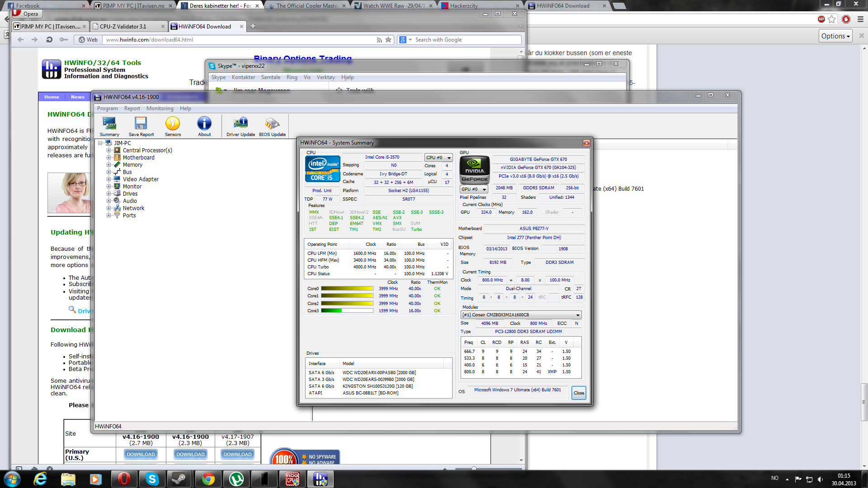Screen dimensions: 868x488
Task: Expand Central Processor(s) tree node
Action: pyautogui.click(x=108, y=150)
